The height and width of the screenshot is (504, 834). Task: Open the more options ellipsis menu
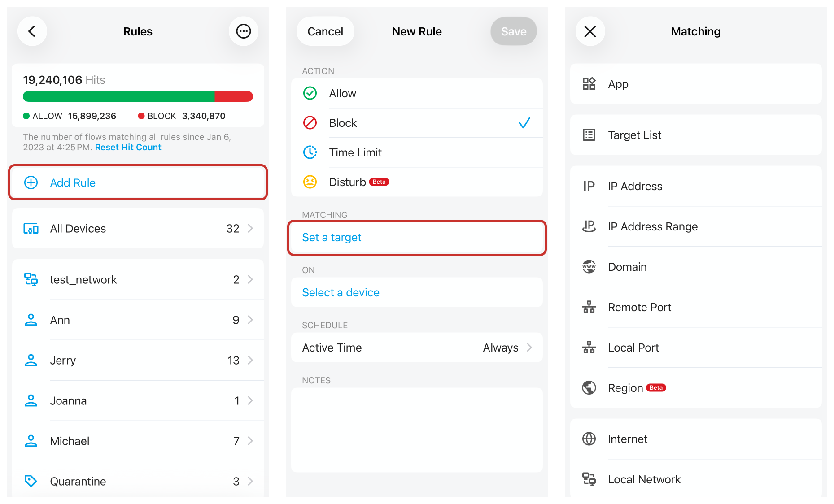(x=243, y=31)
